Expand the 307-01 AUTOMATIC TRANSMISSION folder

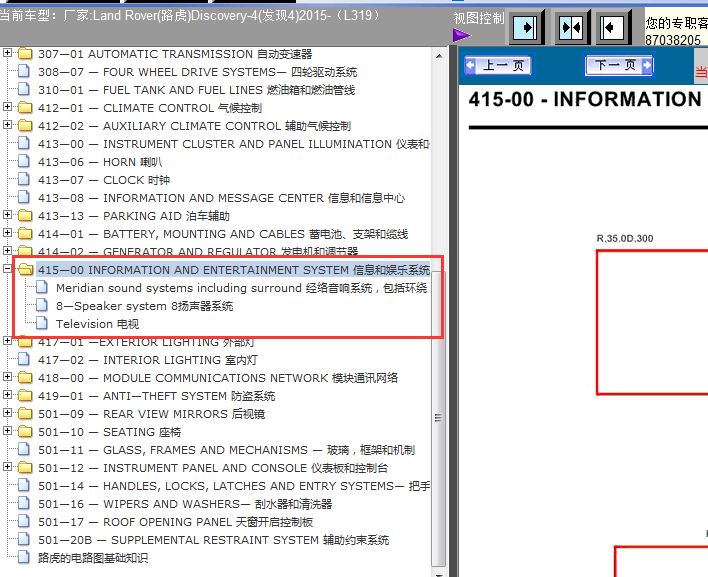pyautogui.click(x=7, y=53)
